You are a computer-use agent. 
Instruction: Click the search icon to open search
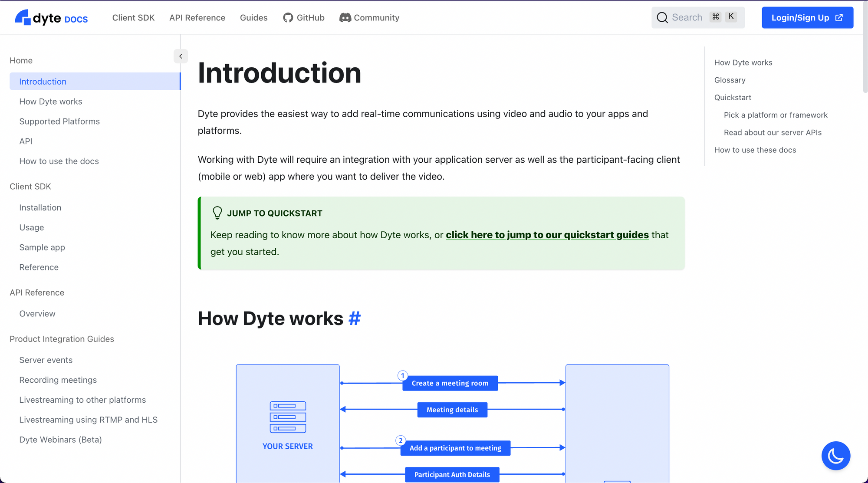(662, 17)
